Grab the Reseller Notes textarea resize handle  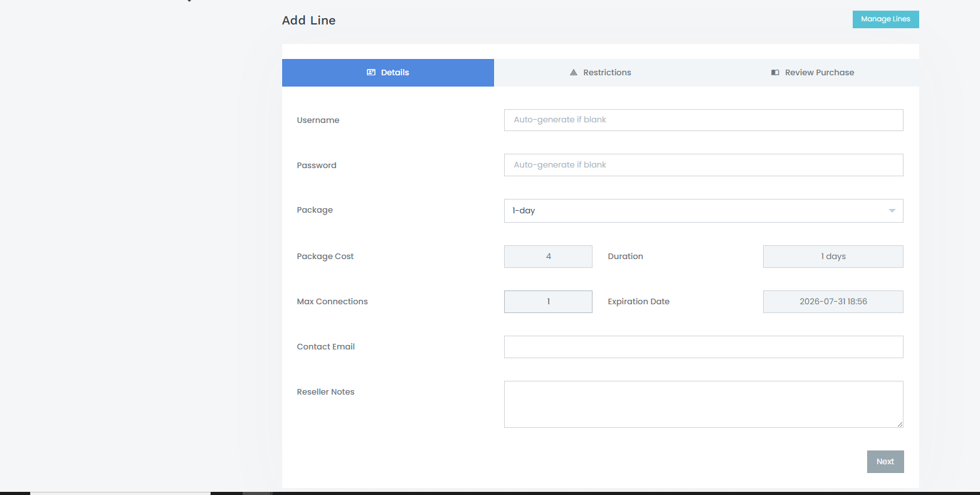point(900,424)
